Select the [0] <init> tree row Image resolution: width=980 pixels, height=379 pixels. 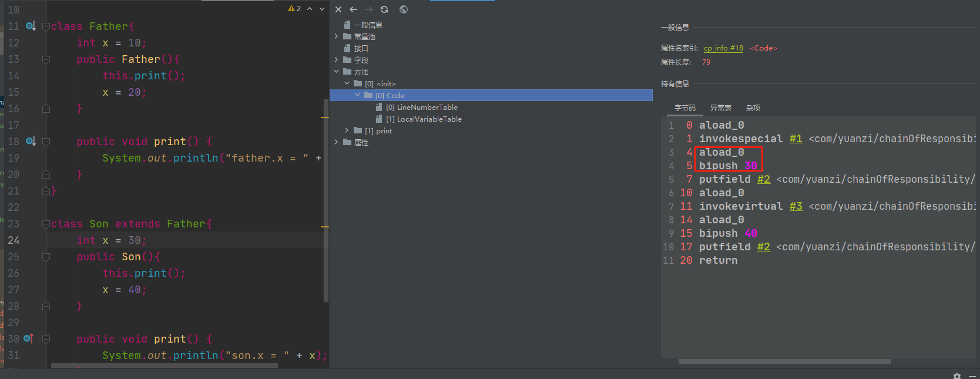point(491,83)
